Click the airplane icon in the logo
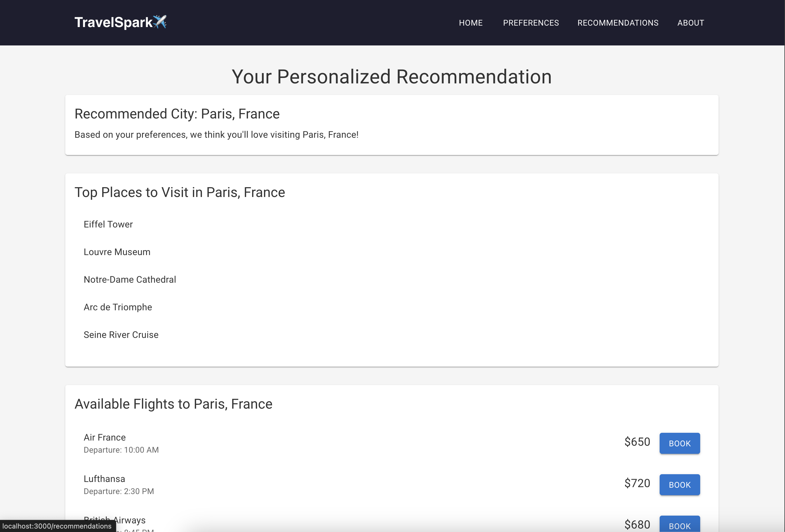785x532 pixels. (x=160, y=22)
